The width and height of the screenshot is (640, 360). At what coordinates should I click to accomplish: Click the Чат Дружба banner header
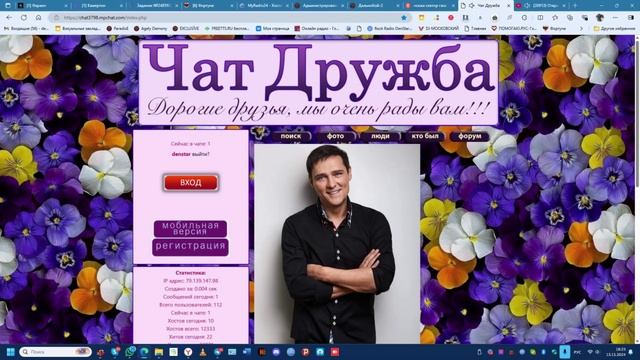[318, 82]
